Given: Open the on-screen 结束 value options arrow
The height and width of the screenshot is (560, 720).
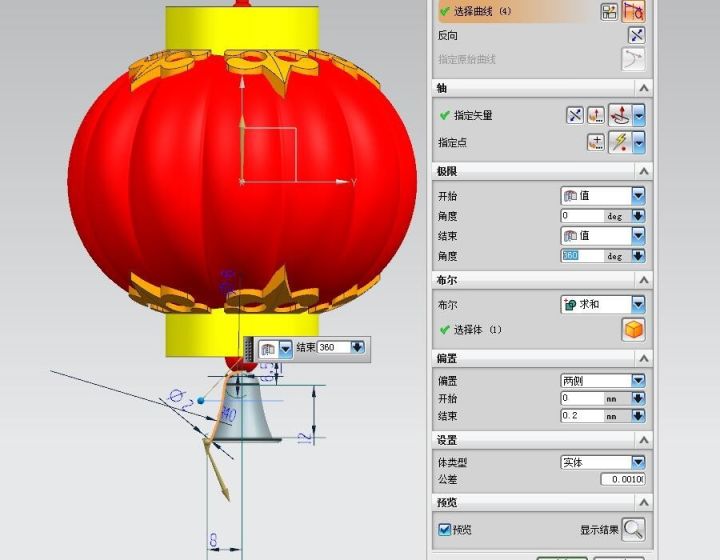Looking at the screenshot, I should (358, 347).
